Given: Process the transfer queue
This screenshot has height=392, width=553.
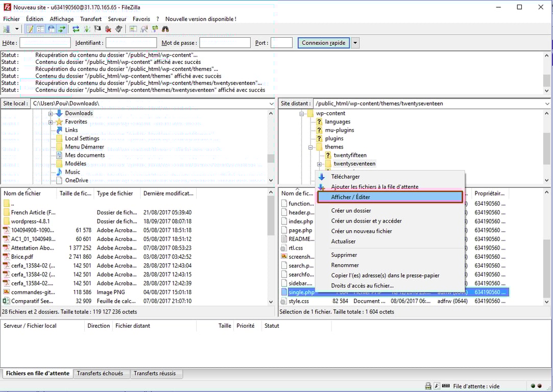Looking at the screenshot, I should pos(87,29).
